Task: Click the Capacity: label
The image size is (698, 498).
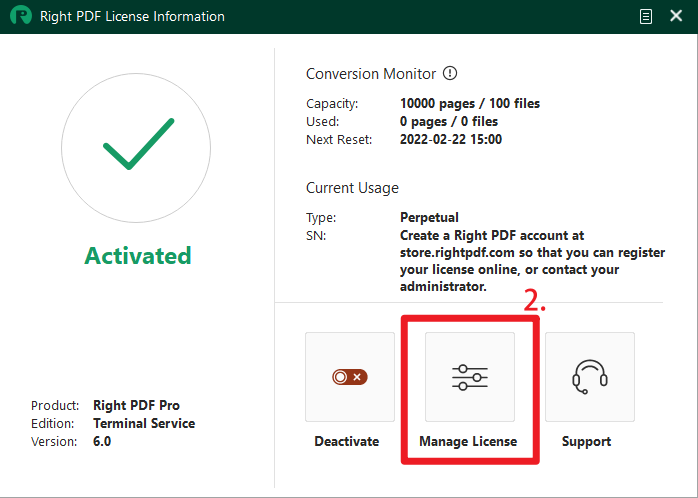Action: point(332,104)
